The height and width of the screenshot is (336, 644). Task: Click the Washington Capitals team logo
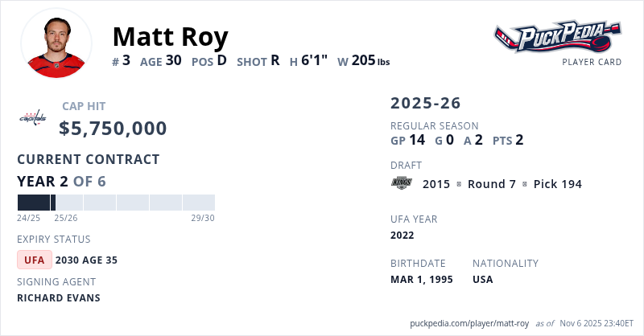33,118
